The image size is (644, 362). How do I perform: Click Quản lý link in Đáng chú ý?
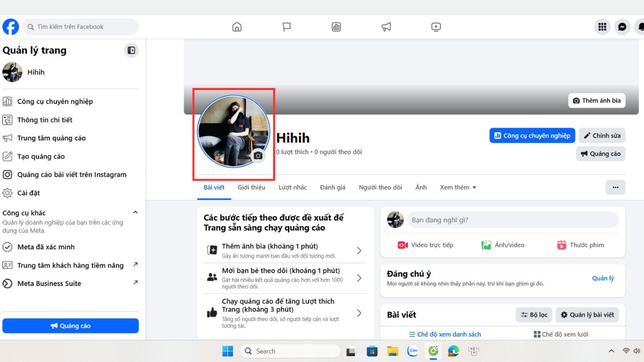click(x=603, y=278)
